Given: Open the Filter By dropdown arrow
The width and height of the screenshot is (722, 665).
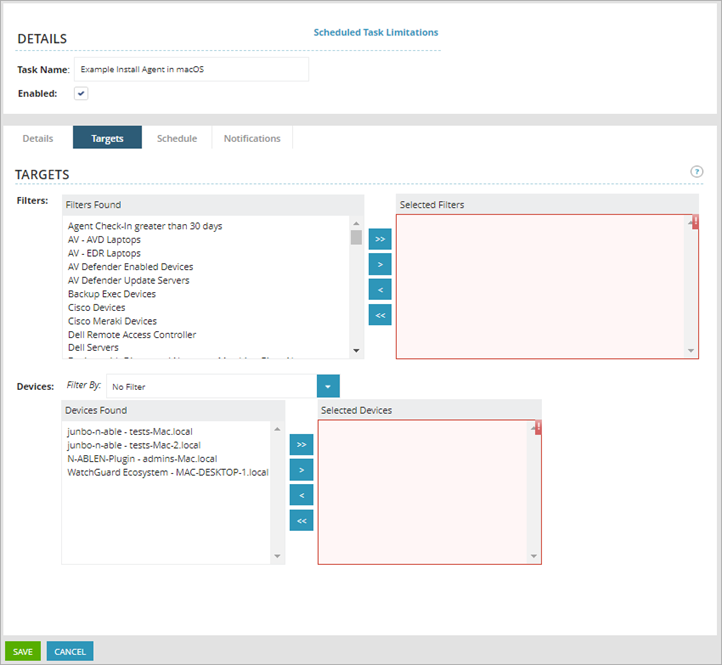Looking at the screenshot, I should (x=328, y=386).
